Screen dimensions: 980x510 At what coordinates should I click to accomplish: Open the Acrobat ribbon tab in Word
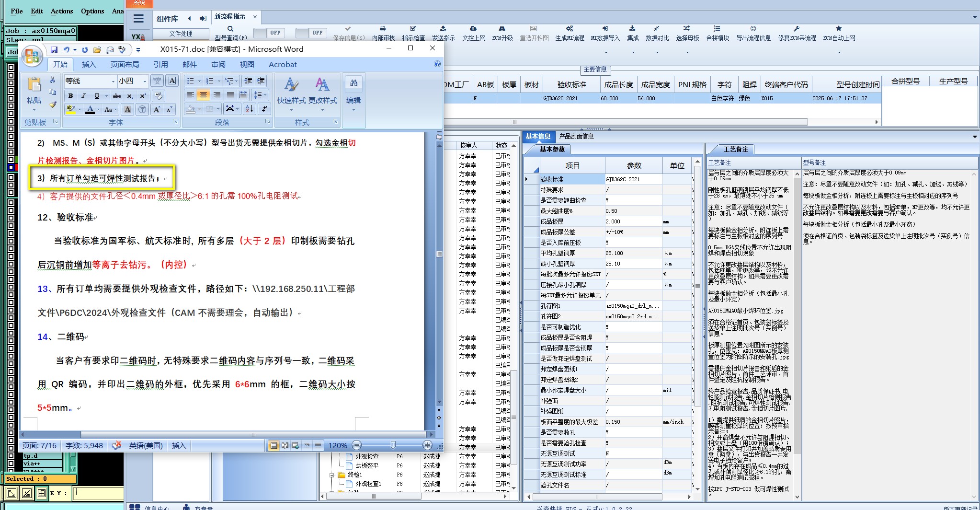pos(283,64)
